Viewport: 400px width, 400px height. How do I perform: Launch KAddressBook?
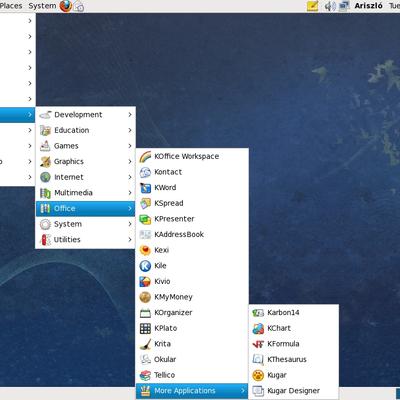(x=192, y=234)
